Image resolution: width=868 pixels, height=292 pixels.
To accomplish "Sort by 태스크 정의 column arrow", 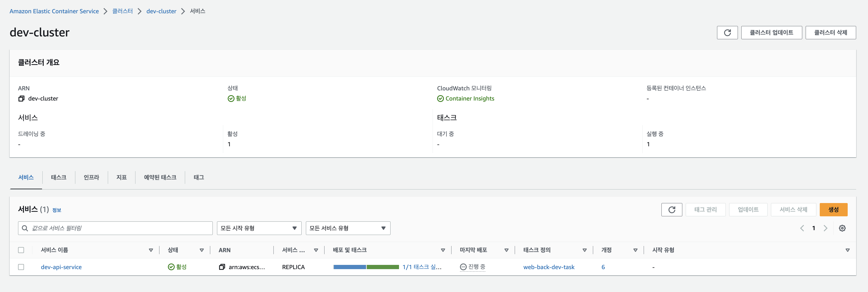I will click(x=584, y=250).
